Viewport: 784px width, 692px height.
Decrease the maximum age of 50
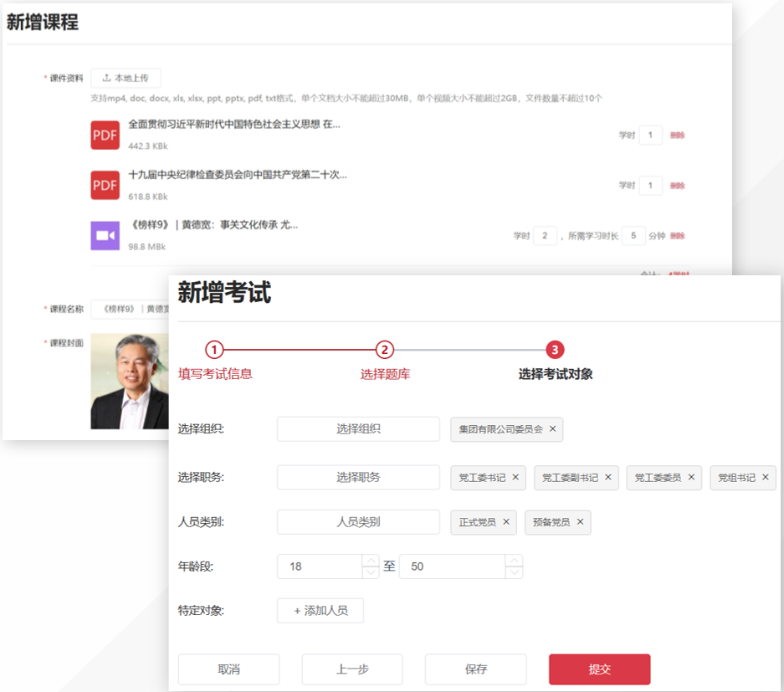(515, 572)
